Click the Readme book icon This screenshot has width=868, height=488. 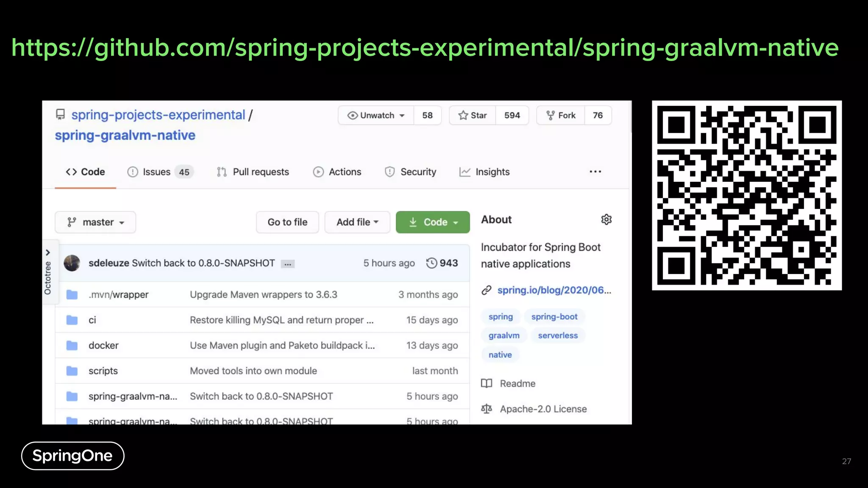point(487,383)
